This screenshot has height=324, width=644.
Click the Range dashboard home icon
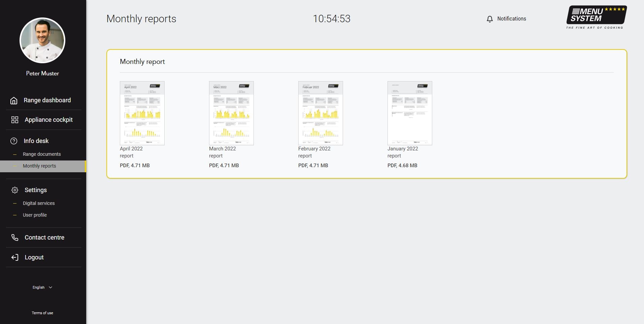click(14, 101)
